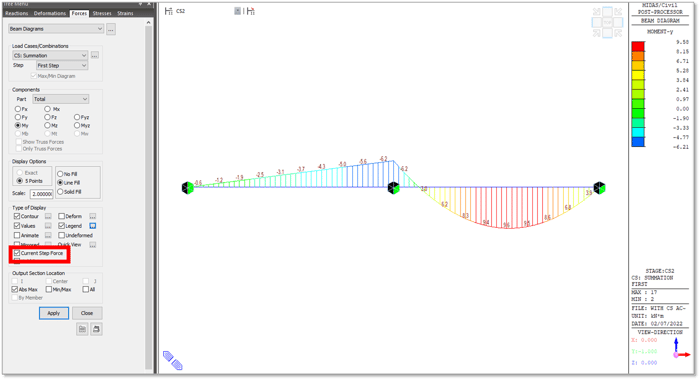
Task: Click the Scale input field
Action: 42,194
